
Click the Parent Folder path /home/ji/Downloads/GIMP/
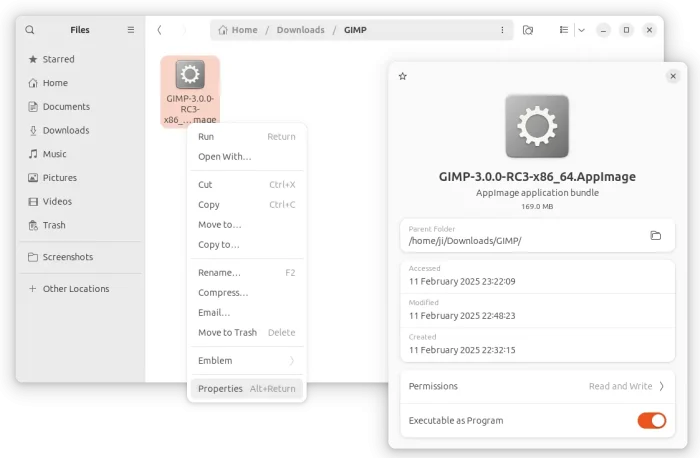pyautogui.click(x=465, y=241)
